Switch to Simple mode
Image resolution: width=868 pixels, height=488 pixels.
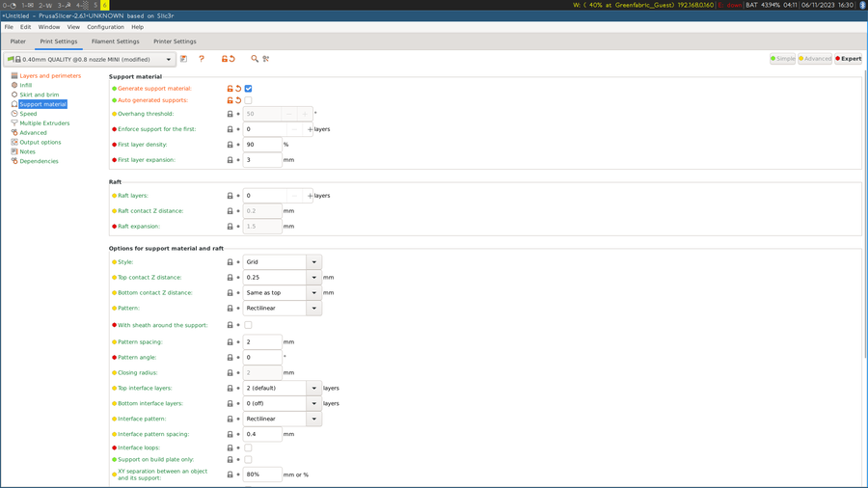tap(783, 59)
